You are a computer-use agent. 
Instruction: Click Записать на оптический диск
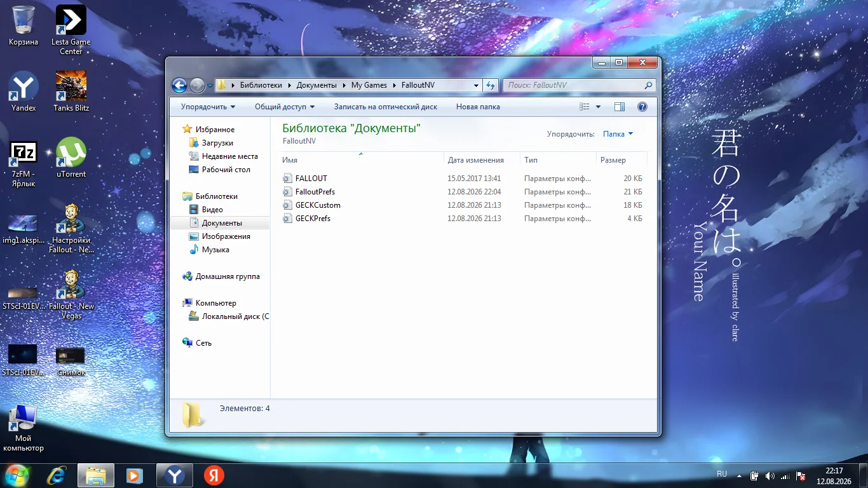click(386, 107)
